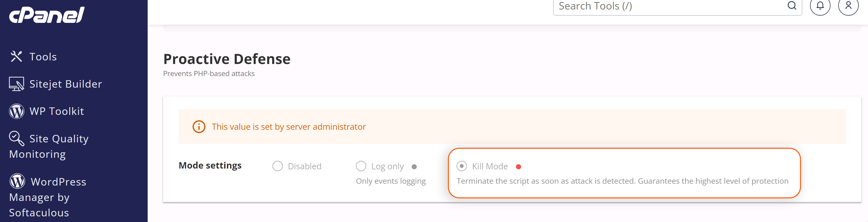The height and width of the screenshot is (222, 868).
Task: Click the WP Toolkit WordPress icon
Action: 16,111
